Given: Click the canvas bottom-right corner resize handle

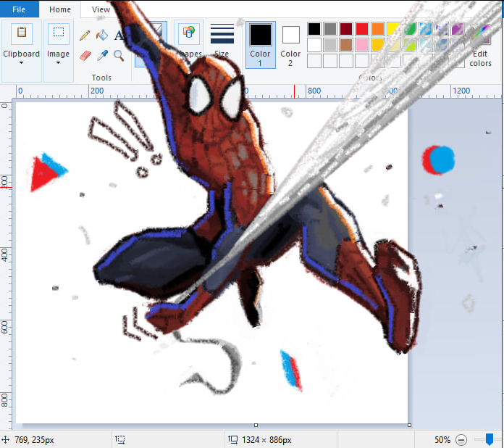Looking at the screenshot, I should click(409, 425).
